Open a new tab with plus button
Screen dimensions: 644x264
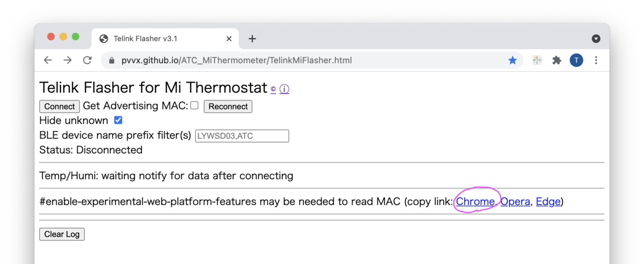pos(252,39)
